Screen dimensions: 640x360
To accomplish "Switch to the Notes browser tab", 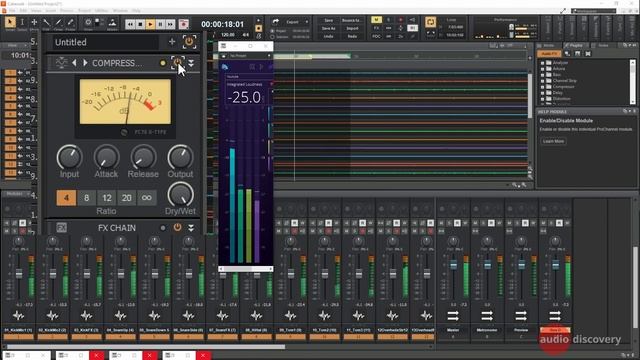I will (x=603, y=45).
